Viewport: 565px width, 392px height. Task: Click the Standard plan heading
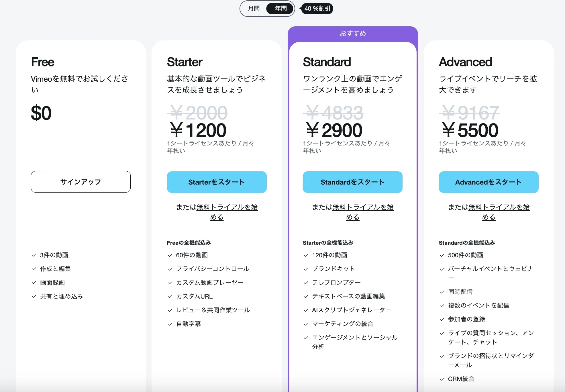pyautogui.click(x=327, y=62)
